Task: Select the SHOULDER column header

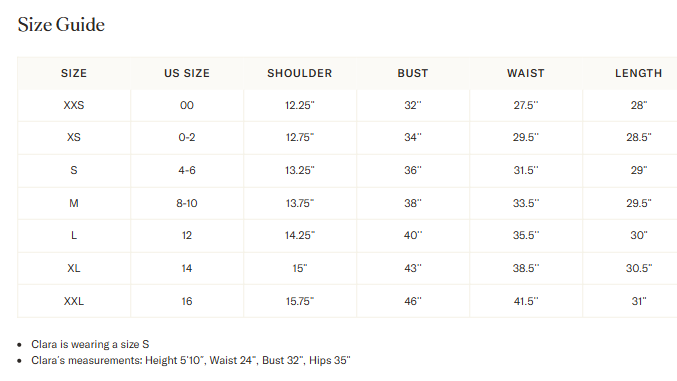Action: pos(300,73)
